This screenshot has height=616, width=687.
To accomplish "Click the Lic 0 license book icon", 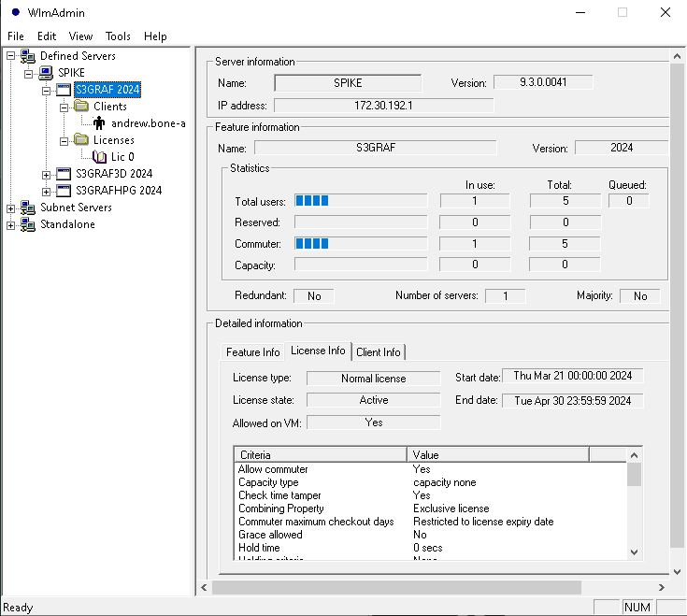I will 99,157.
